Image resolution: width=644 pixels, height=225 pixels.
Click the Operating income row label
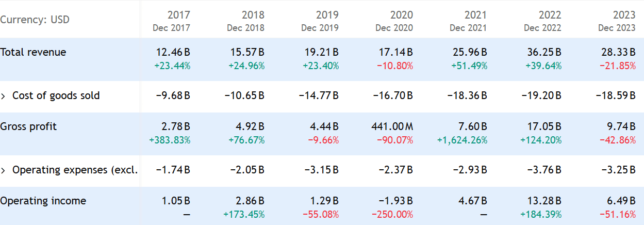(43, 201)
